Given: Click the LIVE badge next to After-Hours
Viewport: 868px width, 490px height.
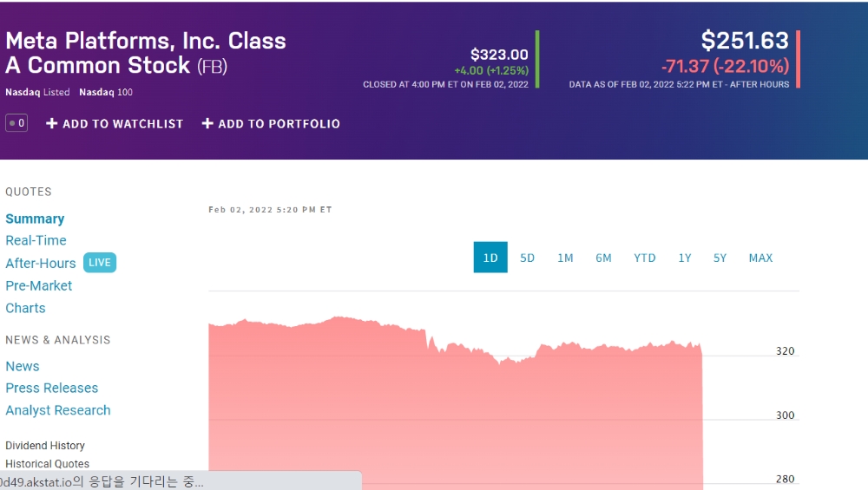Looking at the screenshot, I should [x=100, y=263].
